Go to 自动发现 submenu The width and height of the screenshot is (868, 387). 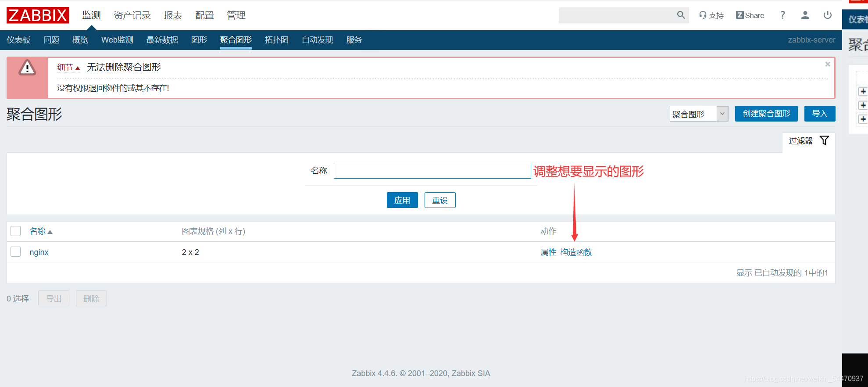point(318,40)
